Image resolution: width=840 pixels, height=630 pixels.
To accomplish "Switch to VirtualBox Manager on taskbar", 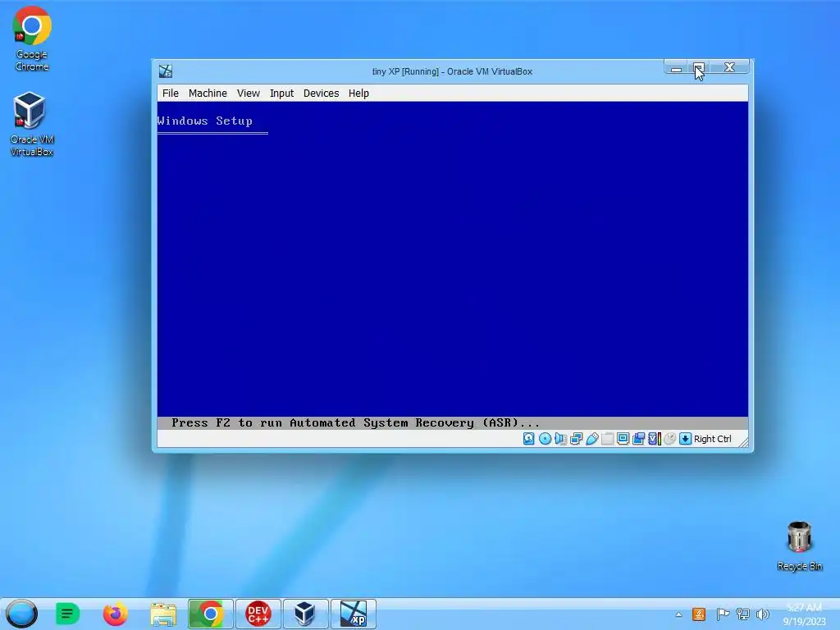I will coord(305,614).
